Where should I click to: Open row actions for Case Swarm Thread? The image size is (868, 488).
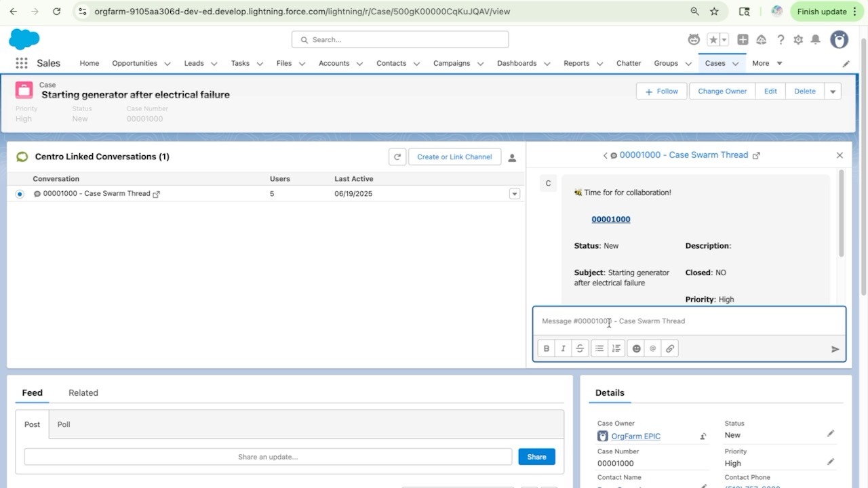point(515,194)
